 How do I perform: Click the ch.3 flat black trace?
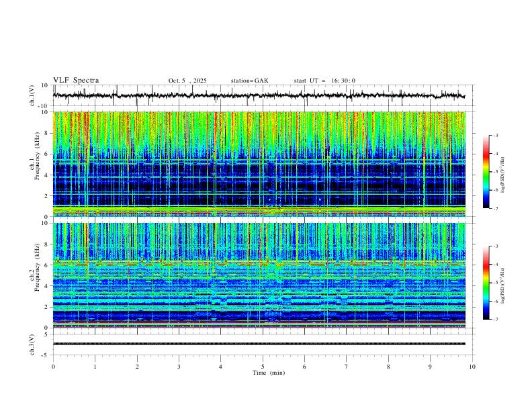(259, 344)
